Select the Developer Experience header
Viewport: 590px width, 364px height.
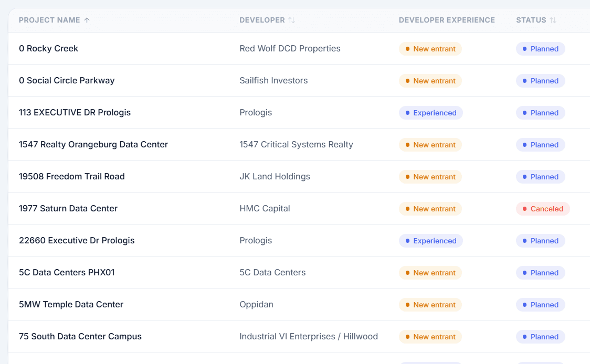pyautogui.click(x=447, y=20)
